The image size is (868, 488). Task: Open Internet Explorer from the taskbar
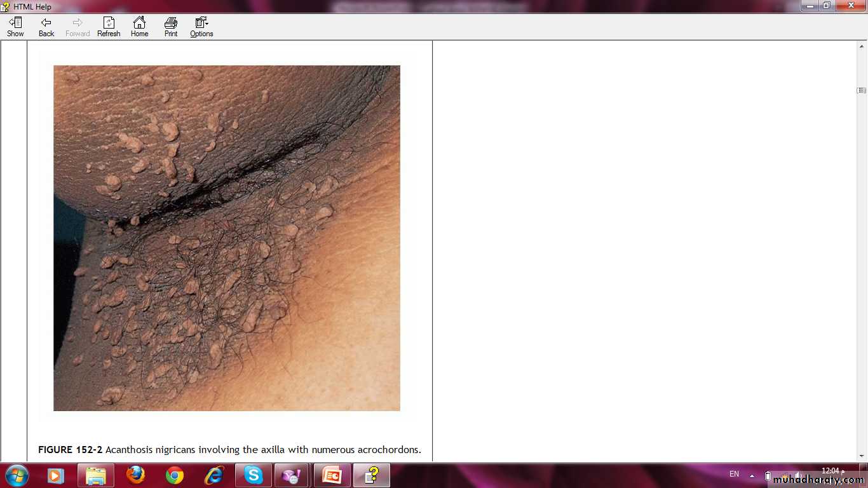click(x=214, y=475)
